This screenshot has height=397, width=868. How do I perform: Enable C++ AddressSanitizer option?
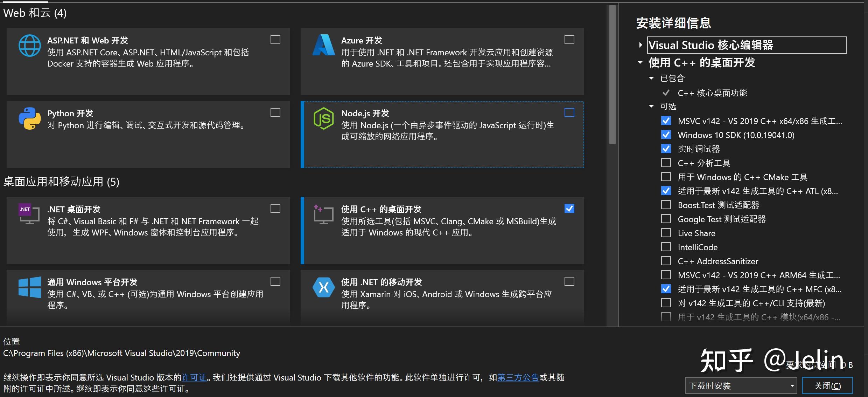point(666,261)
